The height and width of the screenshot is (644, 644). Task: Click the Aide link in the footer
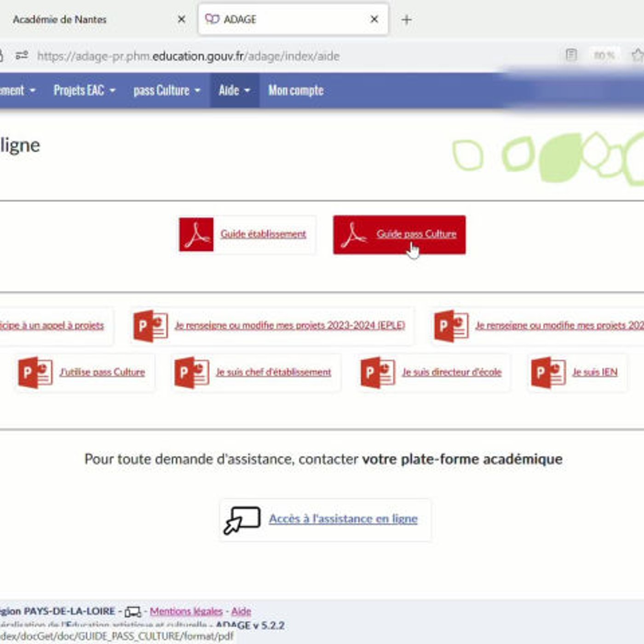(241, 611)
